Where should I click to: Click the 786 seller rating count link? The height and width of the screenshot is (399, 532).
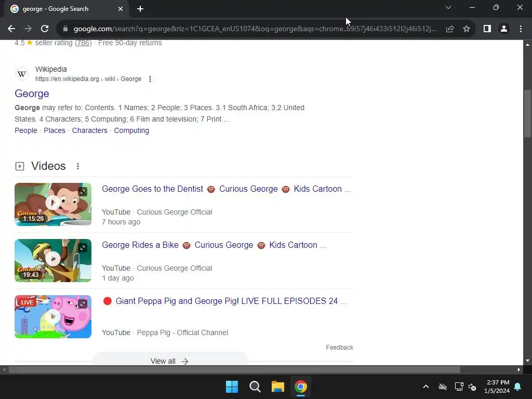pos(83,43)
